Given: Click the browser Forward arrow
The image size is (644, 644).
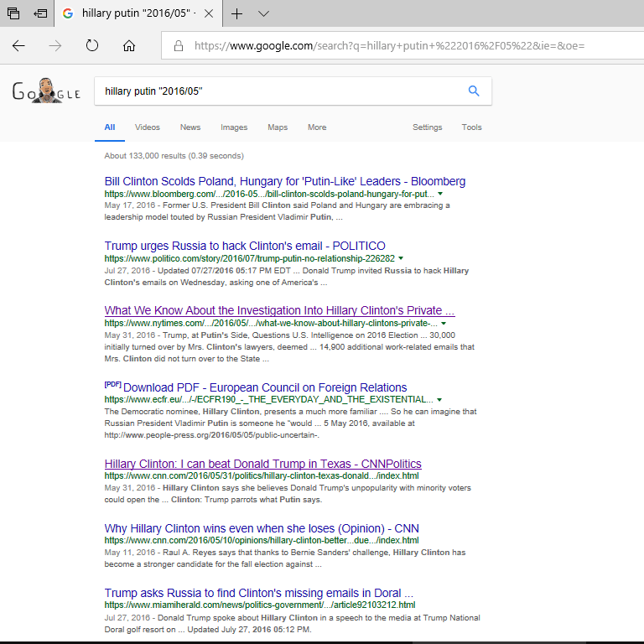Looking at the screenshot, I should (x=55, y=45).
